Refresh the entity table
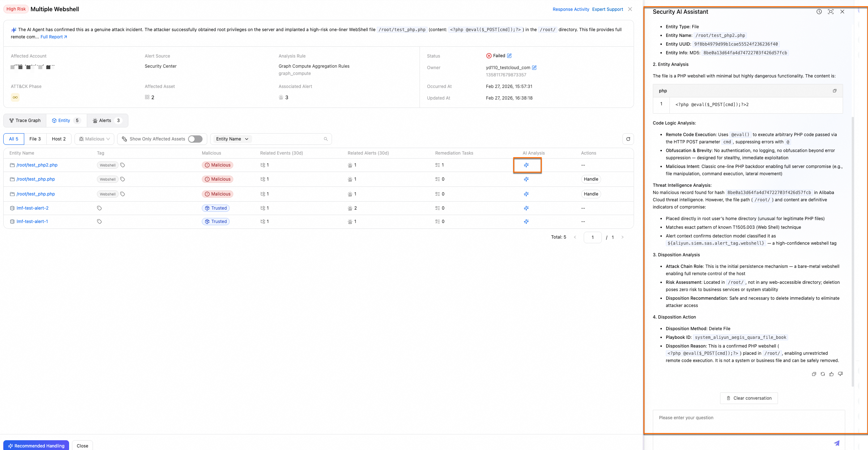This screenshot has height=450, width=868. [x=628, y=139]
